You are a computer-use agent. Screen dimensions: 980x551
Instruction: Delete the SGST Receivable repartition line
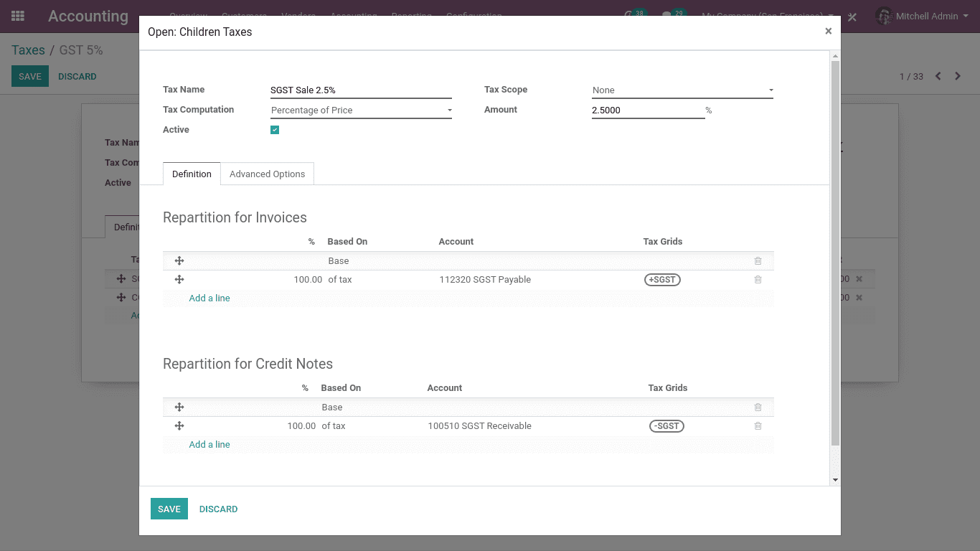758,425
